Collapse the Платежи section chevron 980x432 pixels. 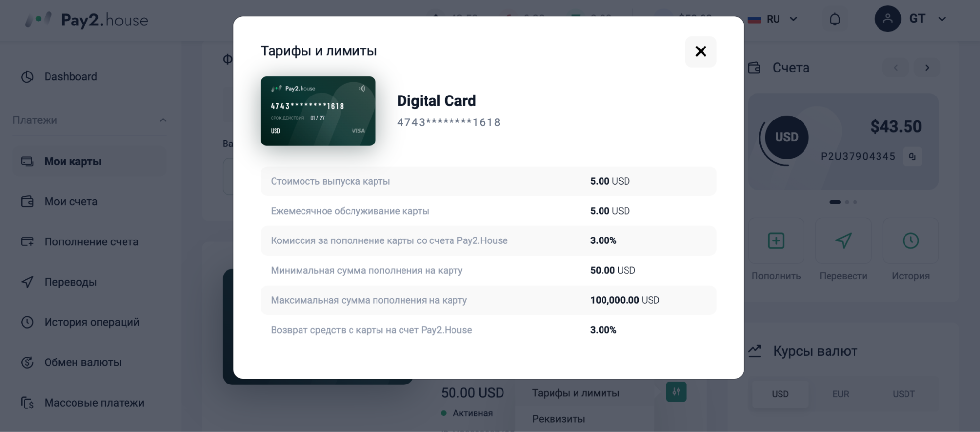(x=163, y=120)
